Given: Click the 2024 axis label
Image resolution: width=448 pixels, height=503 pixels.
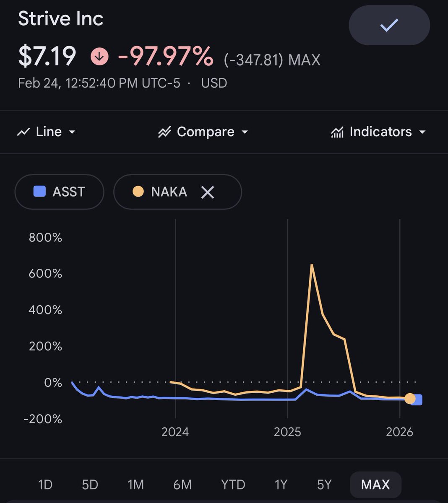Looking at the screenshot, I should coord(175,432).
